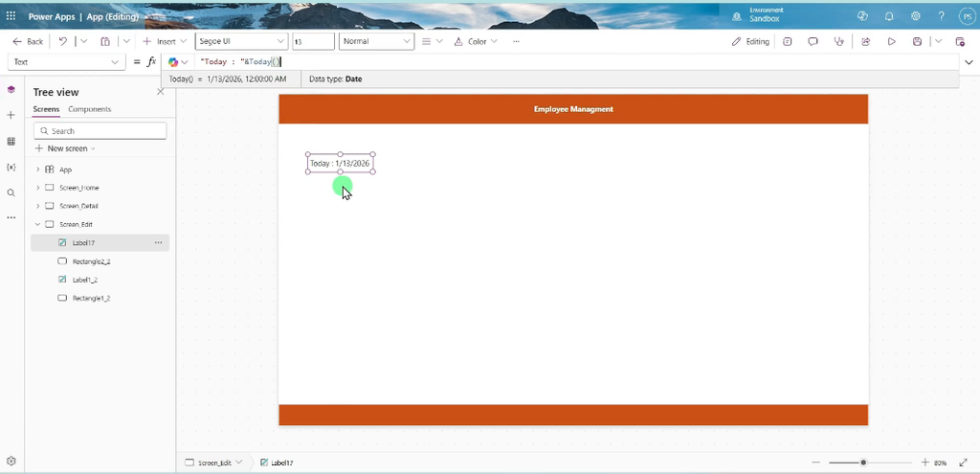Click the zoom slider handle
Image resolution: width=980 pixels, height=474 pixels.
click(x=863, y=463)
